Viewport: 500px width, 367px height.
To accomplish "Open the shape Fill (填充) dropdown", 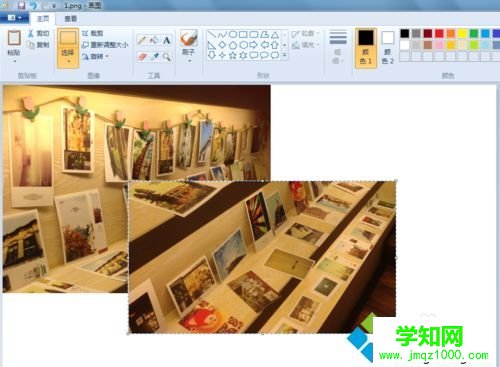I will [x=305, y=45].
